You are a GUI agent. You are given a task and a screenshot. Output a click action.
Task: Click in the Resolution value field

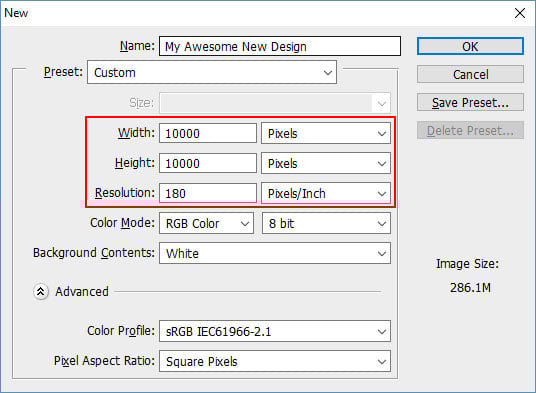pos(208,193)
